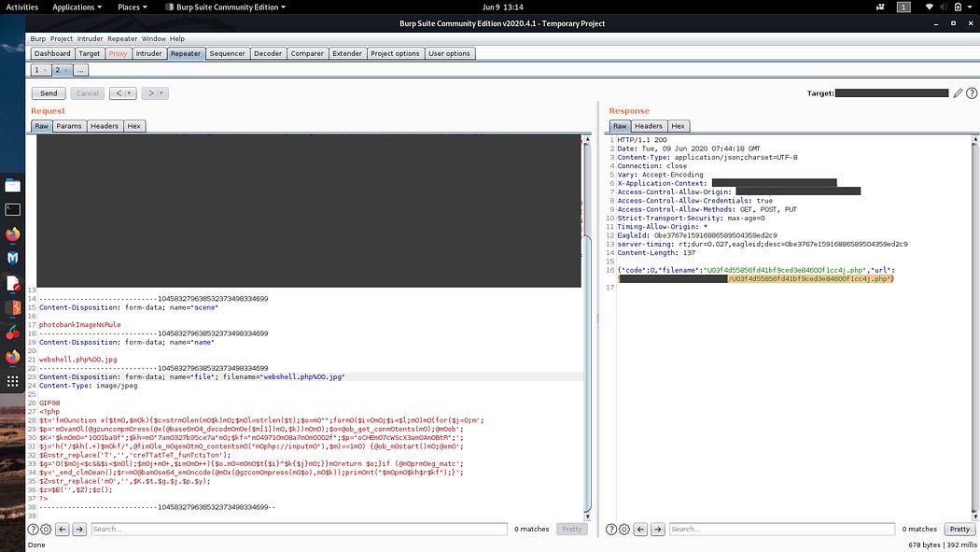Close Repeater tab 1
980x552 pixels.
[45, 71]
